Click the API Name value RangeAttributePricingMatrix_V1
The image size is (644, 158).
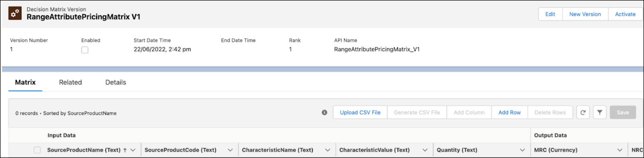tap(377, 49)
